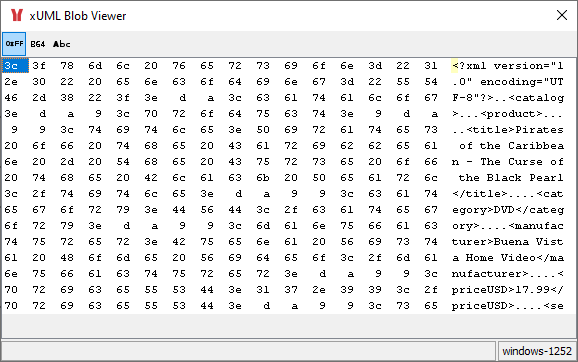Select the highlighted 3c byte in first row

coord(15,66)
